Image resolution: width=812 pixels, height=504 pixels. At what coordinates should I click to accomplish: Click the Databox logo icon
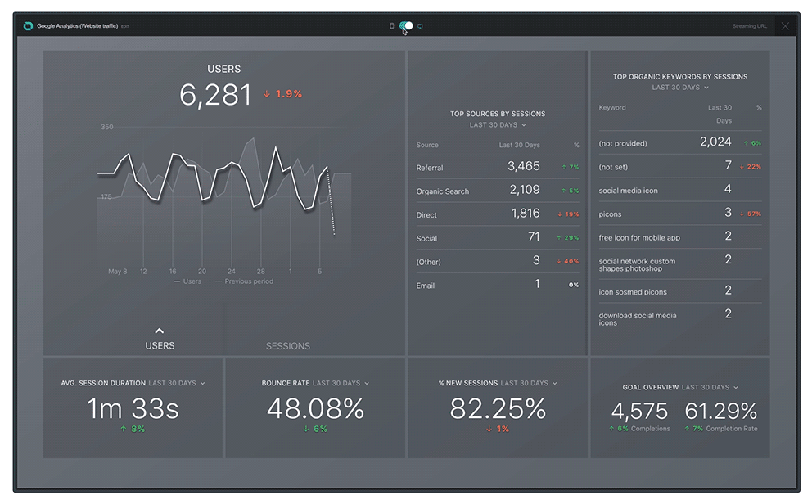pos(28,26)
